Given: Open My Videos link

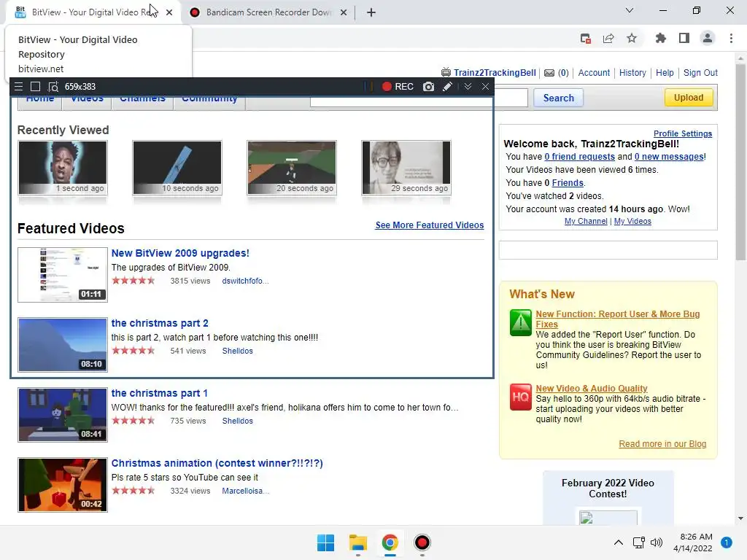Looking at the screenshot, I should coord(632,222).
